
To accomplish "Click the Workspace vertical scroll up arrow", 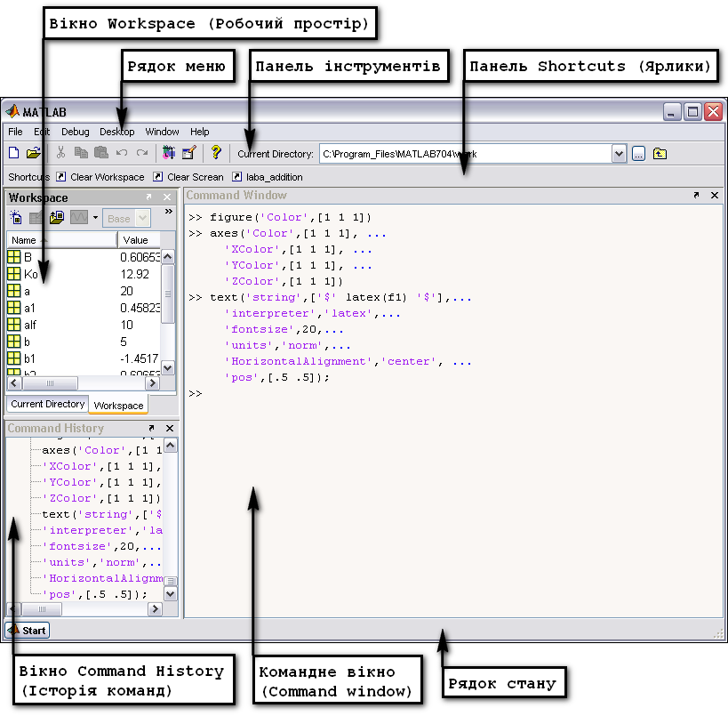I will pyautogui.click(x=168, y=256).
